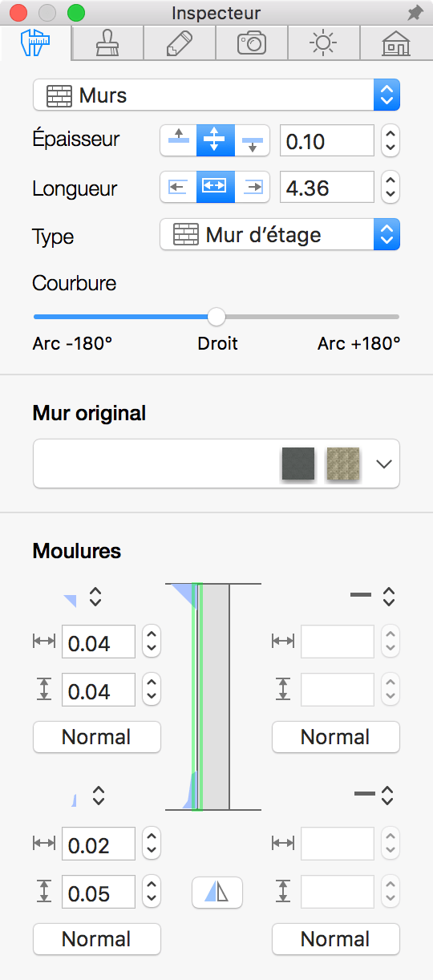Open the Murs object dropdown
This screenshot has width=433, height=980.
[x=216, y=95]
